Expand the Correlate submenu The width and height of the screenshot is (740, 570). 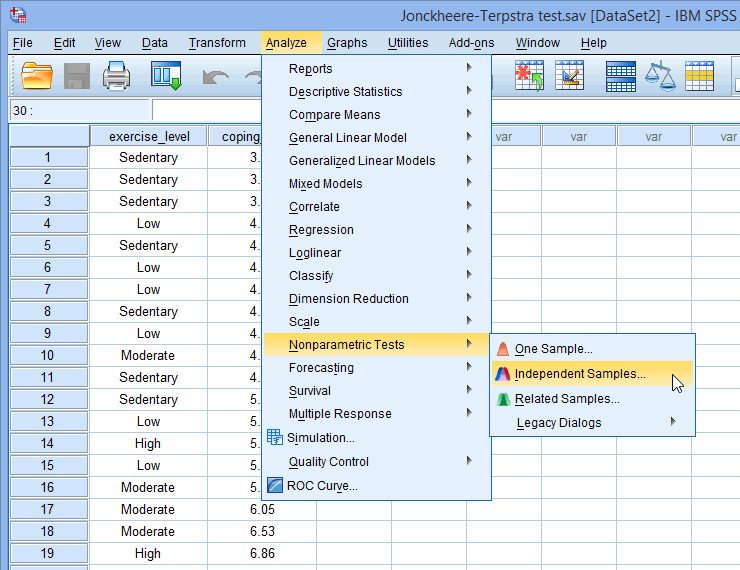[x=377, y=207]
